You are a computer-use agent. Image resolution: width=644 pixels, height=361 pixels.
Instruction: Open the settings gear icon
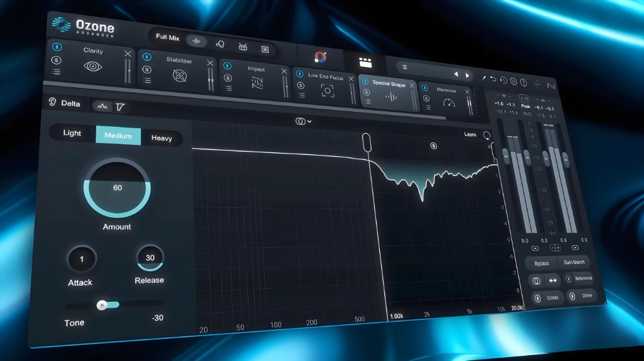[x=513, y=81]
